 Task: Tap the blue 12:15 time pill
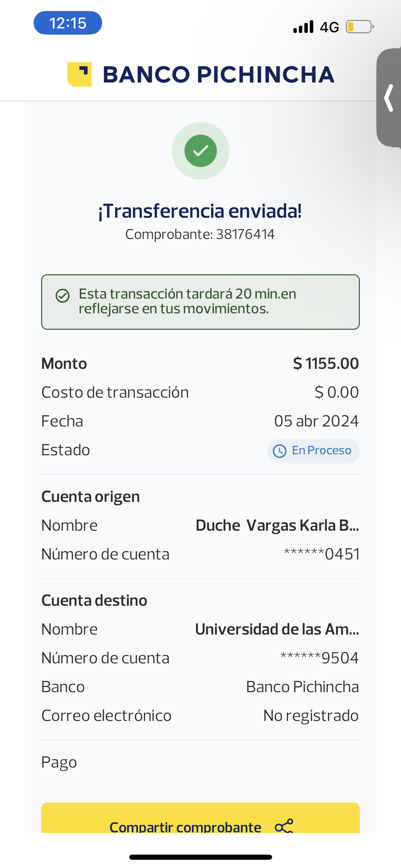[68, 23]
